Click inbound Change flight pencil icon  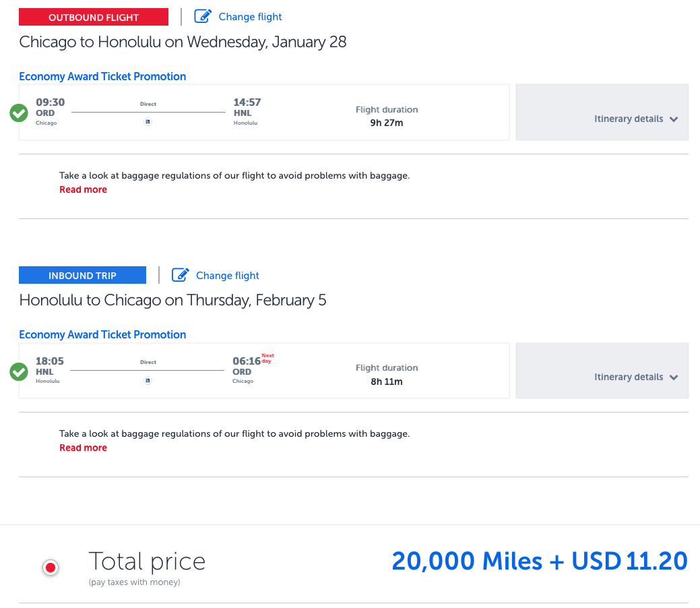(x=180, y=275)
